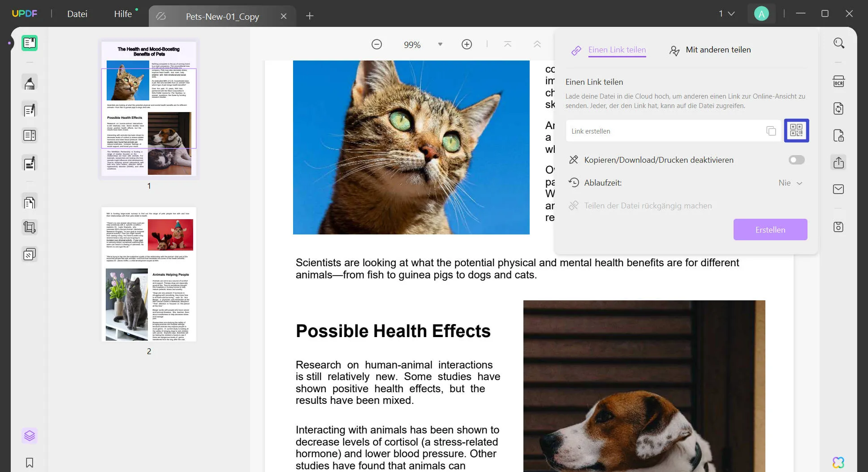This screenshot has height=472, width=868.
Task: Open the Bookmark panel
Action: click(x=30, y=463)
